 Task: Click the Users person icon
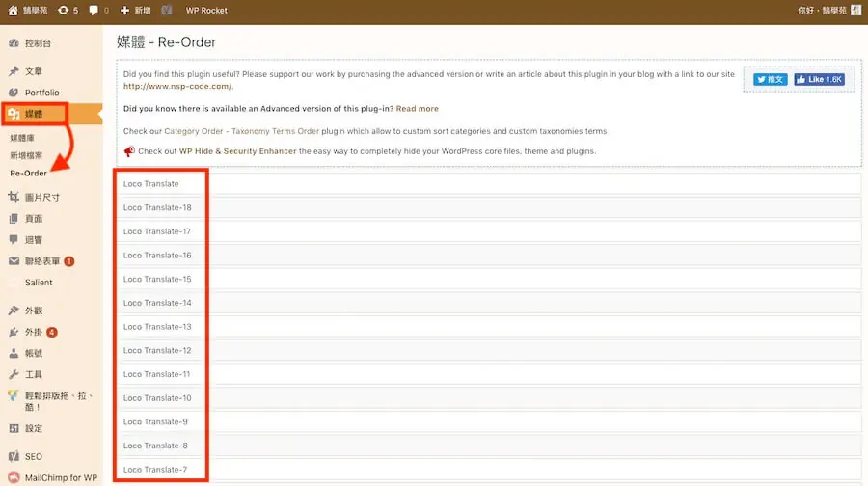pos(14,353)
